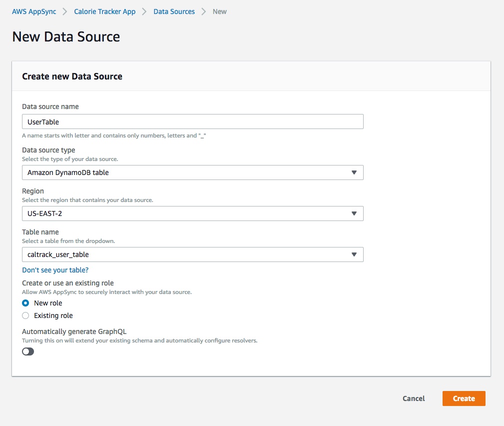
Task: Open Calorie Tracker App breadcrumb
Action: pyautogui.click(x=105, y=11)
